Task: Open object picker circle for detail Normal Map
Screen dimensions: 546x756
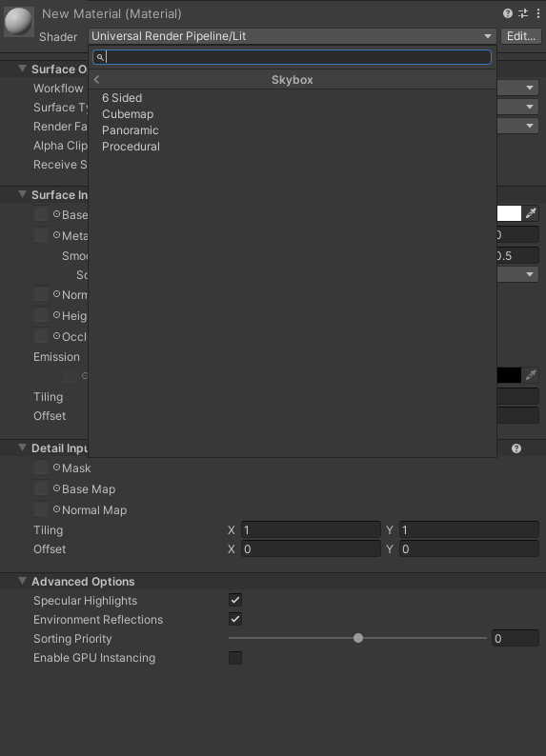Action: coord(56,509)
